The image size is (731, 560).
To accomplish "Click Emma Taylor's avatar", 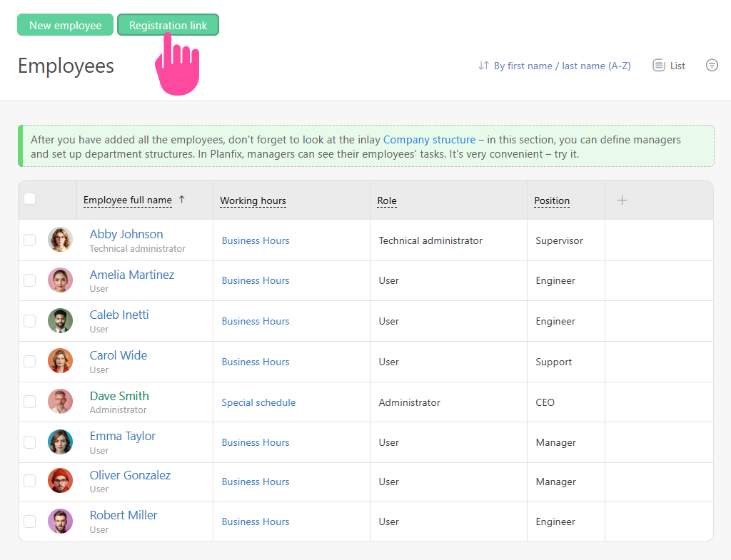I will [60, 442].
